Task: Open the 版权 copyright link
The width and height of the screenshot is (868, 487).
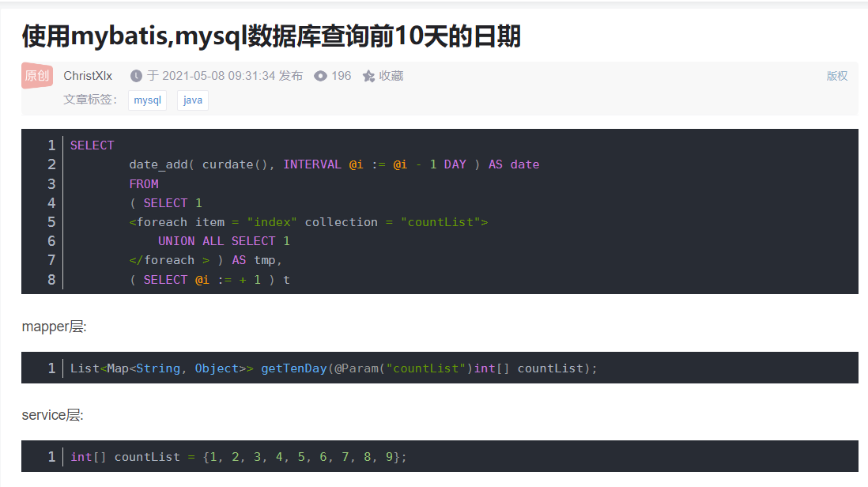Action: click(x=837, y=76)
